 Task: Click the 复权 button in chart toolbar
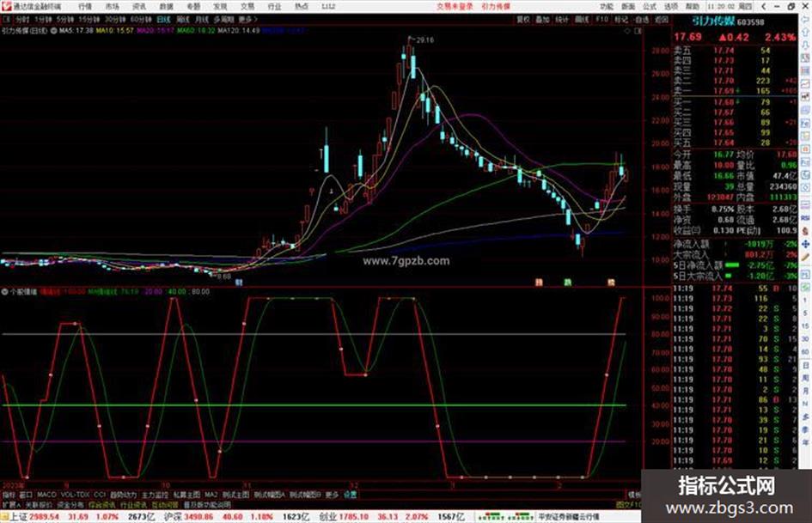pos(523,19)
